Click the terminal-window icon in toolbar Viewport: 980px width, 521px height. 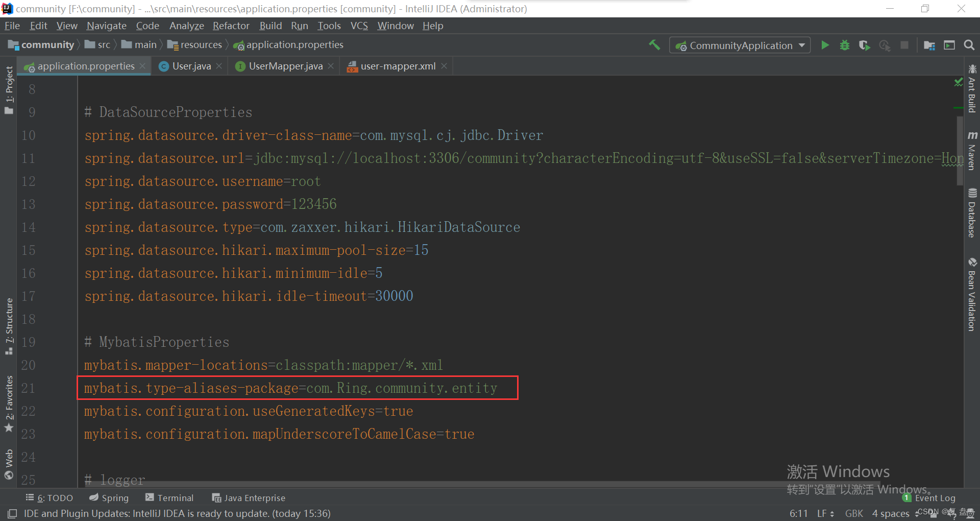949,45
